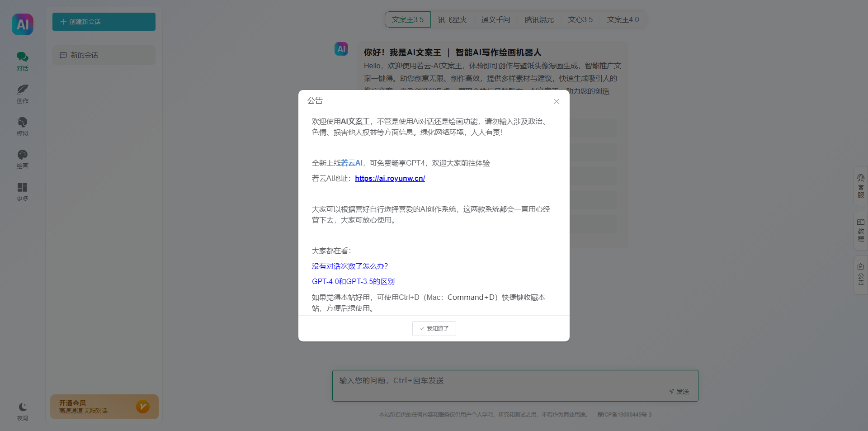Click the 大家都在看 label

331,251
